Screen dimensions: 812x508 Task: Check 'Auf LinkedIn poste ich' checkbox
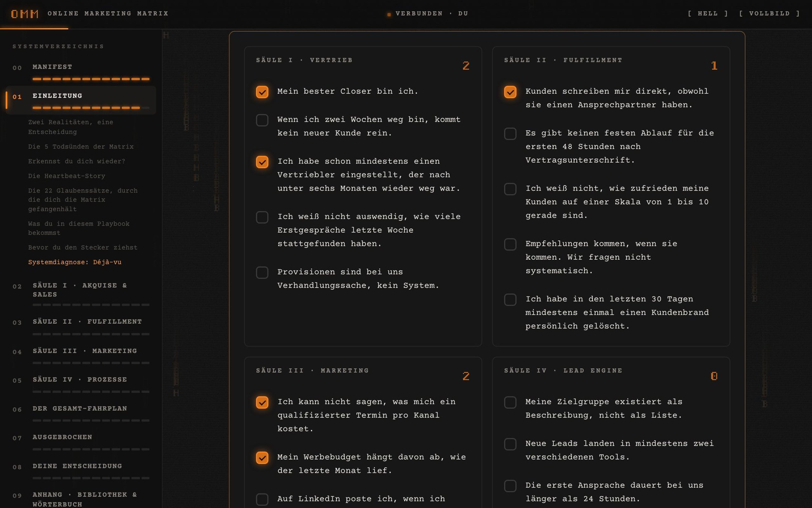click(262, 499)
